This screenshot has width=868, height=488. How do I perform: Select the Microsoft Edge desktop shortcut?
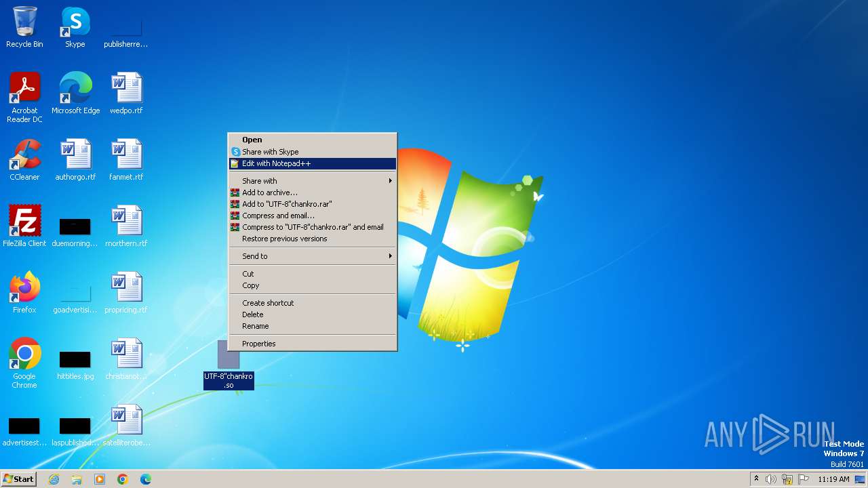[x=75, y=94]
